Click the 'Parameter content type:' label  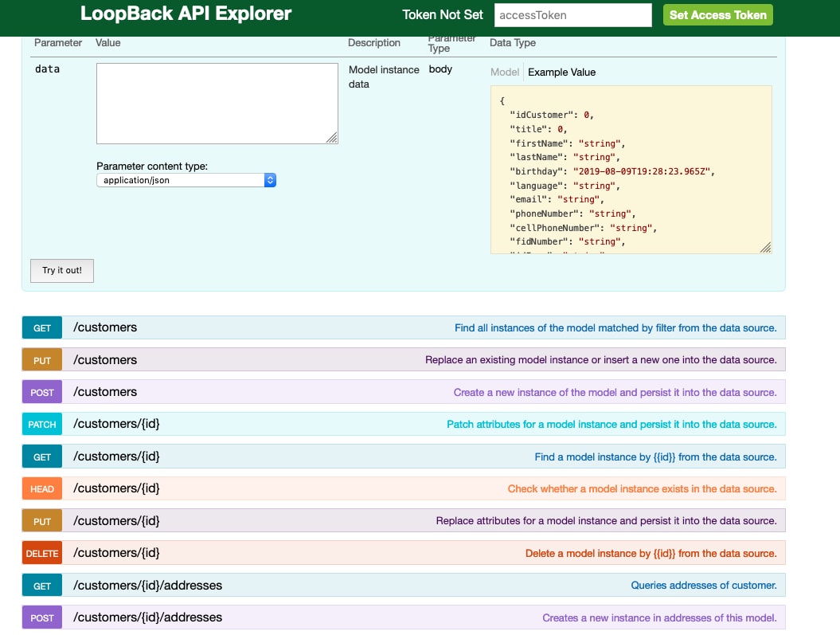tap(152, 166)
